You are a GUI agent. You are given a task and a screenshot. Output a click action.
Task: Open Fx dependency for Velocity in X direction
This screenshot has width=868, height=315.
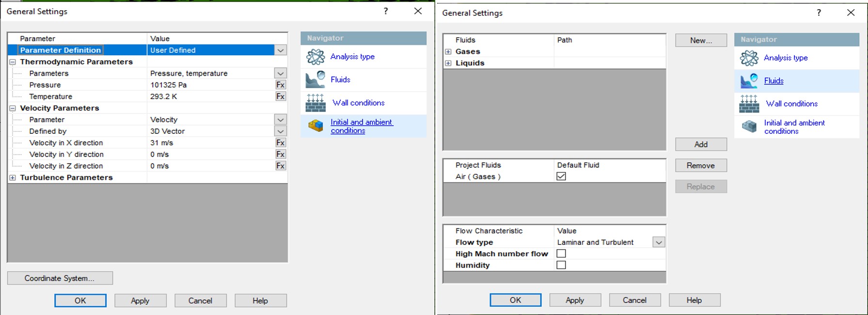280,142
